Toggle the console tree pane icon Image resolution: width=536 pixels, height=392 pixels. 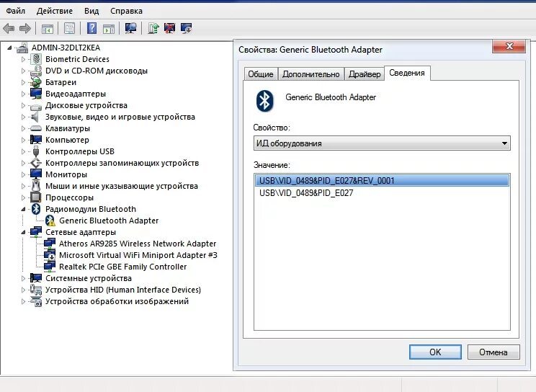[47, 28]
